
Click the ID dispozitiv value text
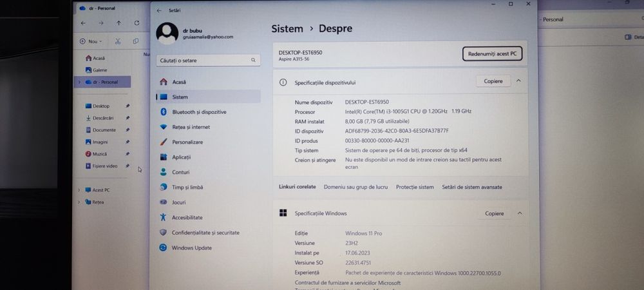point(397,131)
